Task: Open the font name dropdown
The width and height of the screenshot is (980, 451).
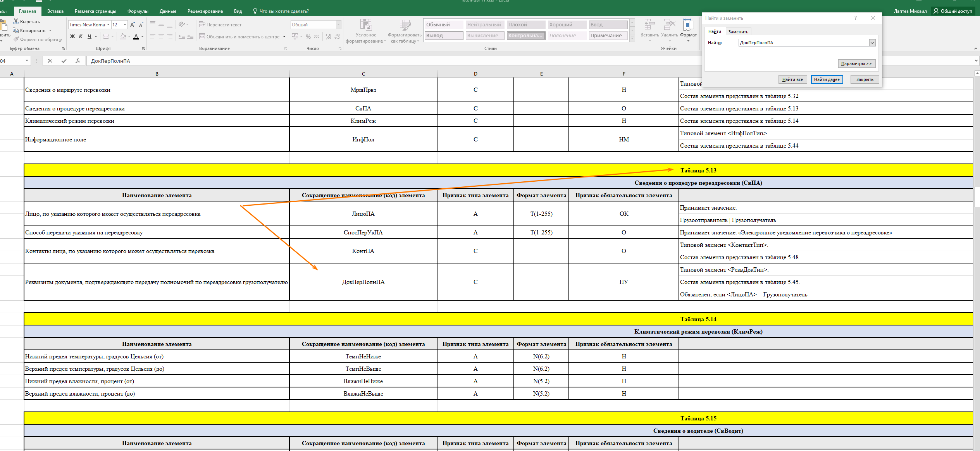Action: point(108,25)
